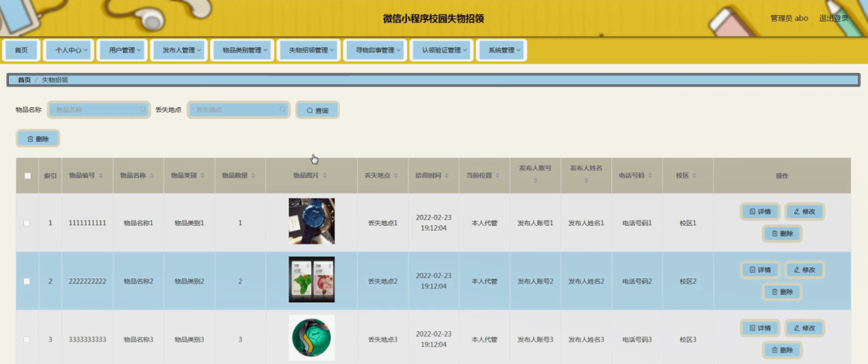The image size is (868, 364).
Task: Click the 物品类别2 cell
Action: point(189,281)
